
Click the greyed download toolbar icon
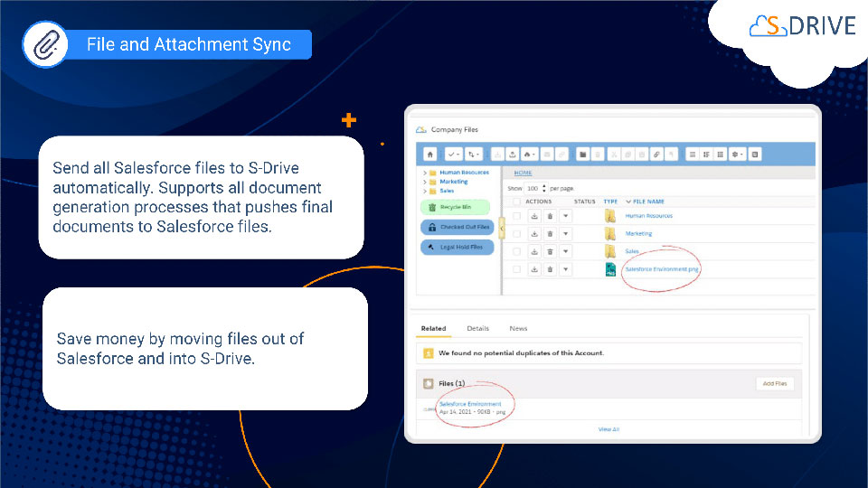(x=497, y=155)
